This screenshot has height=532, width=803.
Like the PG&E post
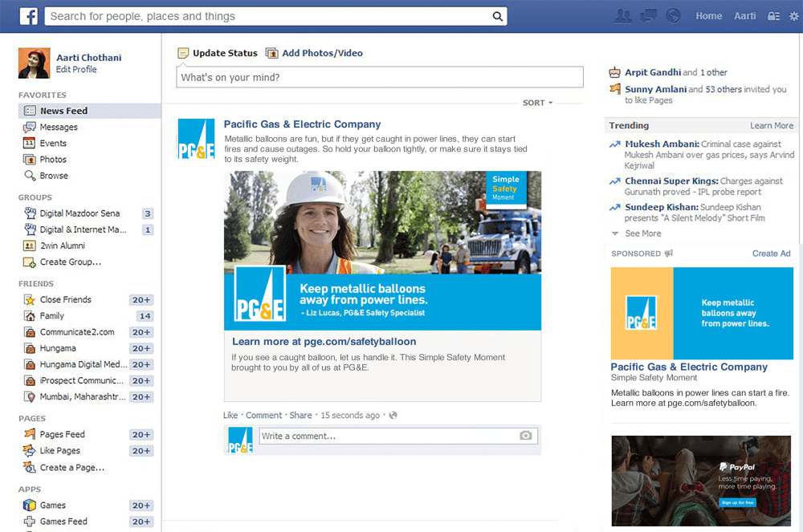coord(230,415)
